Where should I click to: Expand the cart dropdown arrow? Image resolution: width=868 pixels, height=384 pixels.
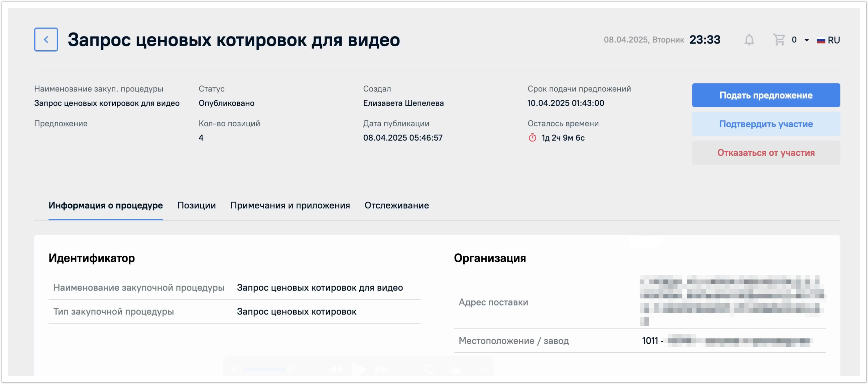(x=807, y=41)
